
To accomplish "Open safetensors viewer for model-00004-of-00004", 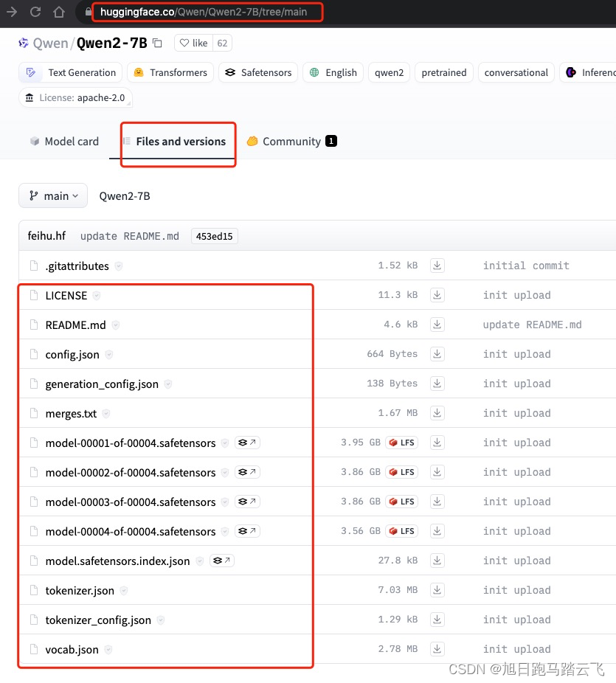I will 247,531.
